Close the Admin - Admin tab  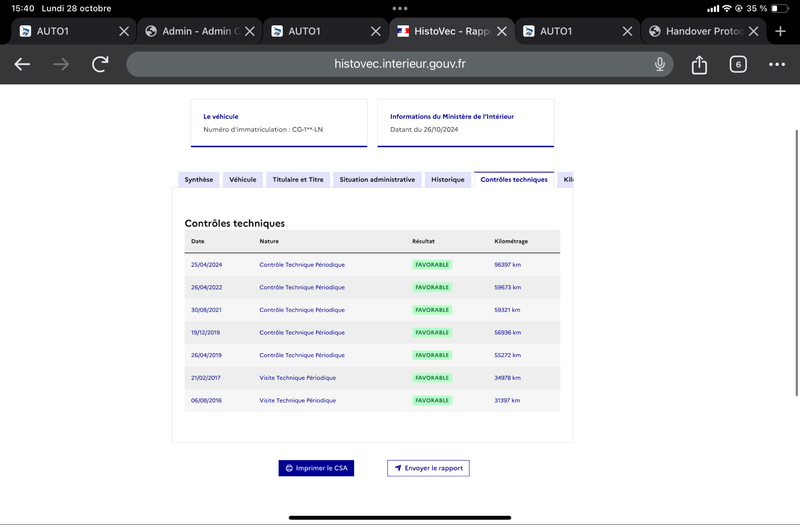(249, 31)
